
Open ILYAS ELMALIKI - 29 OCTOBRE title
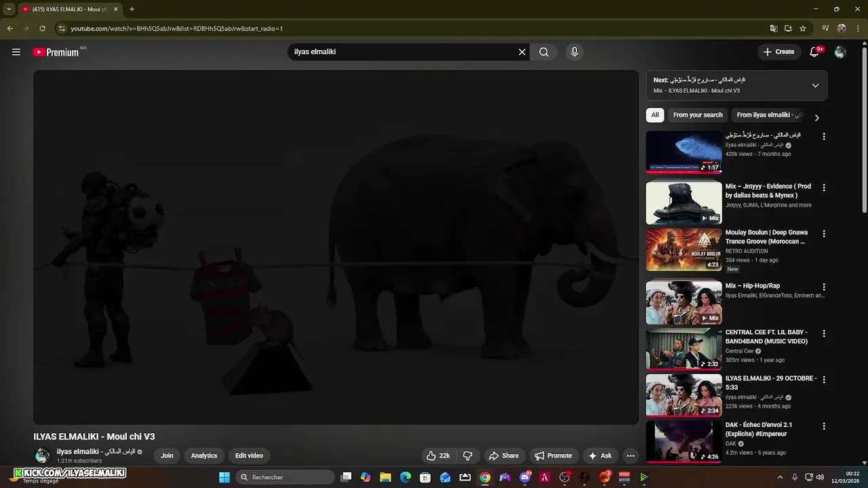(771, 383)
